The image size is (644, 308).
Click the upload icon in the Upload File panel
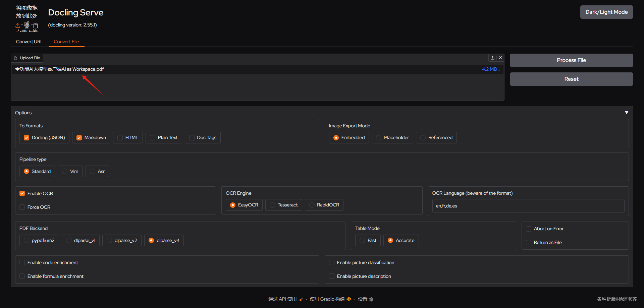[492, 58]
